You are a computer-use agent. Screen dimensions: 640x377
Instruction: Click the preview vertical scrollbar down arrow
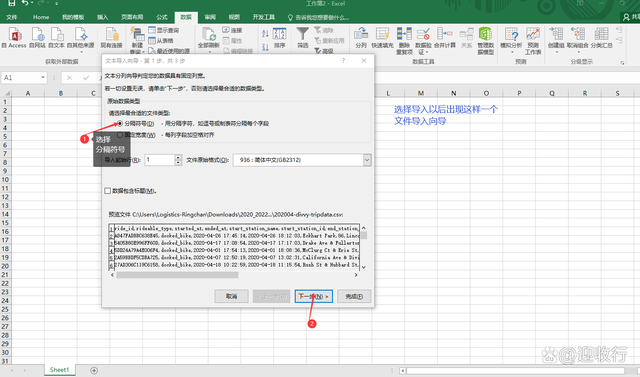[364, 267]
